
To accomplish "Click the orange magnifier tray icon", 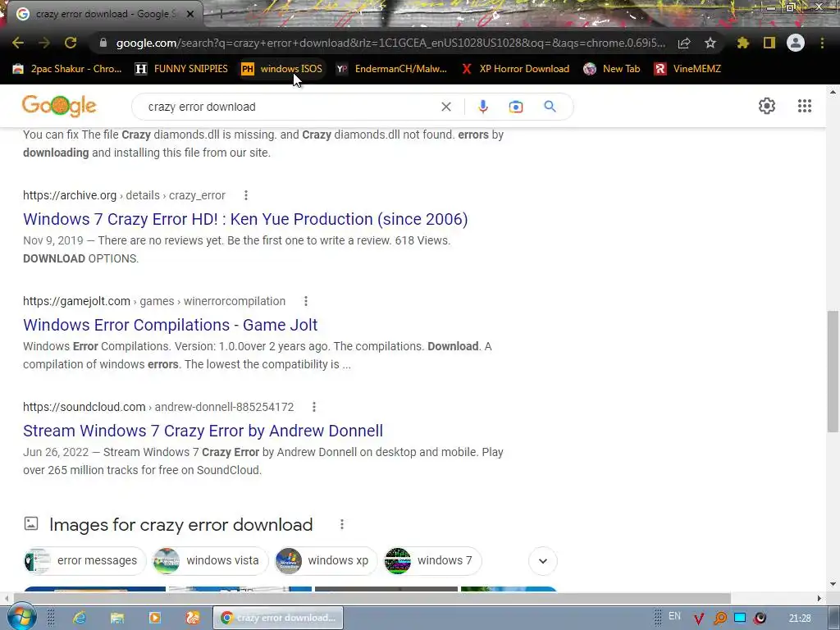I will tap(719, 619).
